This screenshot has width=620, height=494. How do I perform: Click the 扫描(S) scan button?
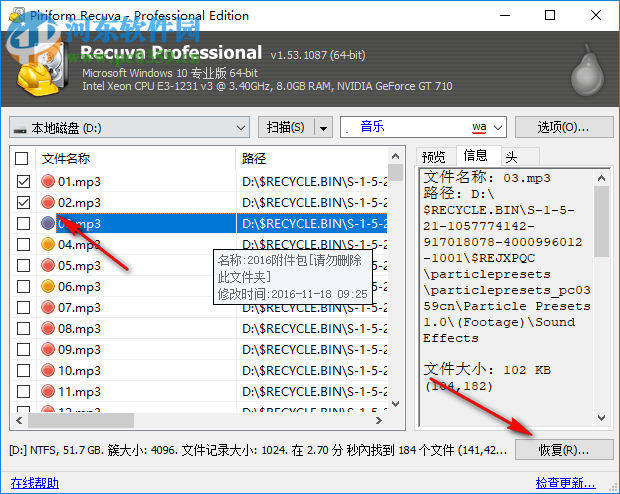pos(285,127)
